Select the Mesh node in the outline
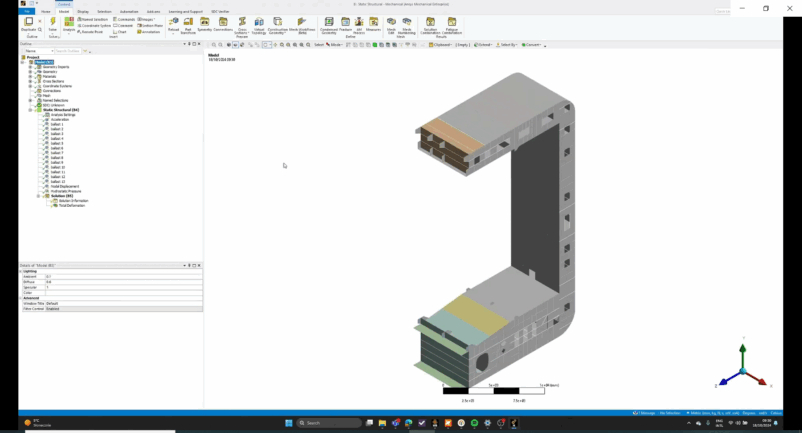This screenshot has height=433, width=802. pyautogui.click(x=47, y=96)
